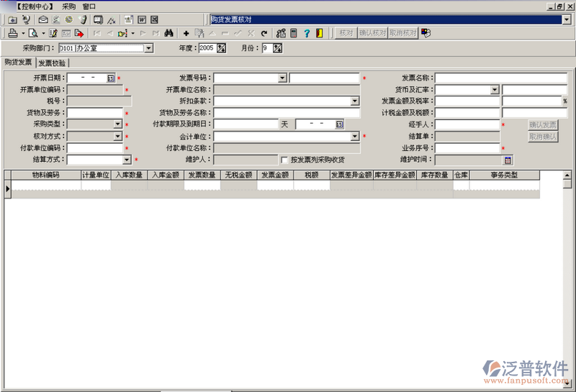
Task: Click the blue question mark help icon
Action: (306, 33)
